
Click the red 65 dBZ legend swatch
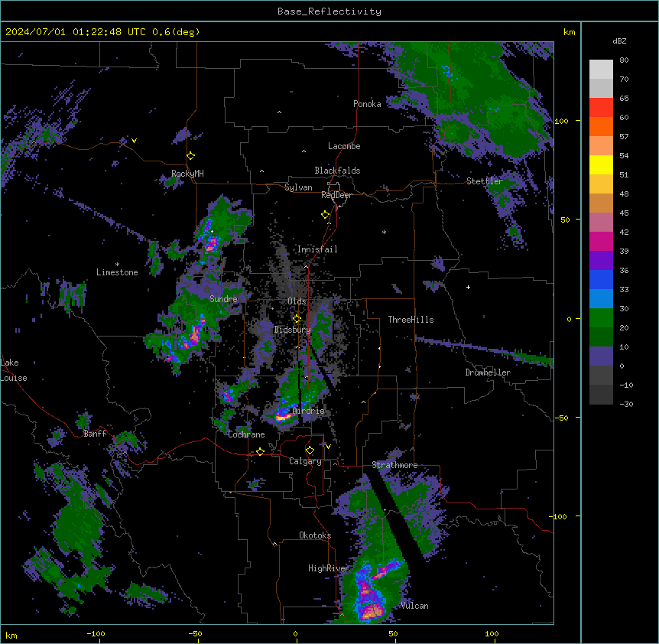coord(601,108)
